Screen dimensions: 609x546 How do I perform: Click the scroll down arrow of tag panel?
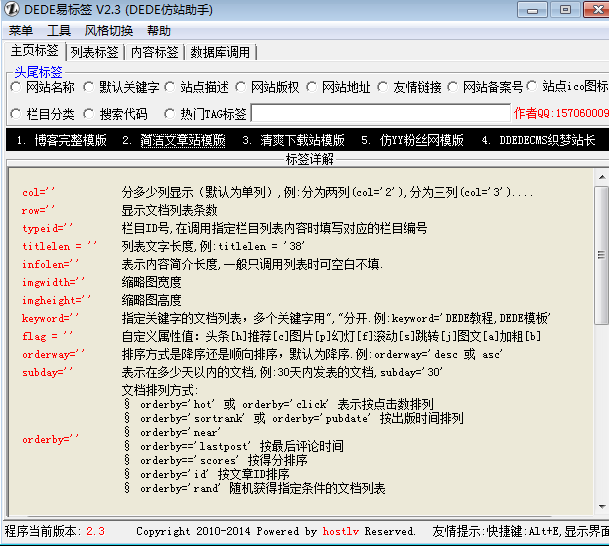point(602,507)
